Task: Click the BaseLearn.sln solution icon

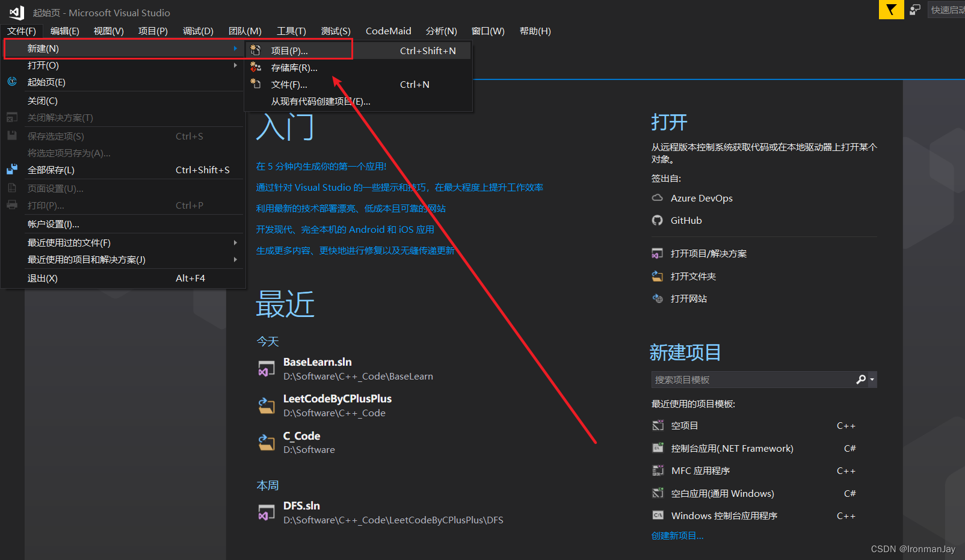Action: pos(267,369)
